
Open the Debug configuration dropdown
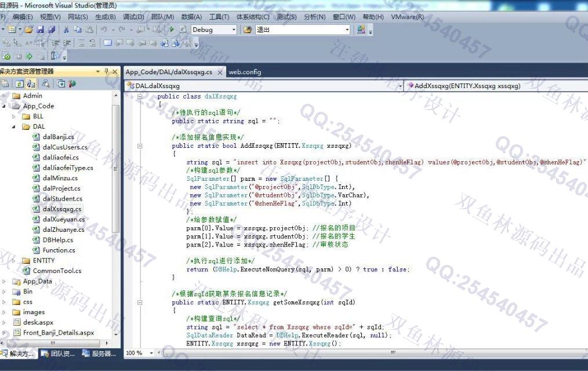[x=234, y=30]
